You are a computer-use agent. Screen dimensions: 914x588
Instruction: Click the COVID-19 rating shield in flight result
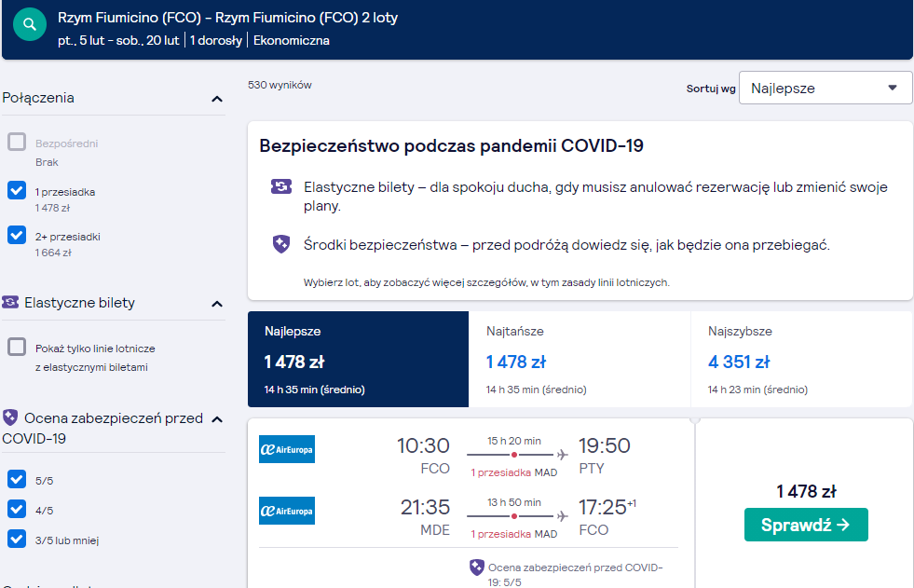[x=477, y=567]
